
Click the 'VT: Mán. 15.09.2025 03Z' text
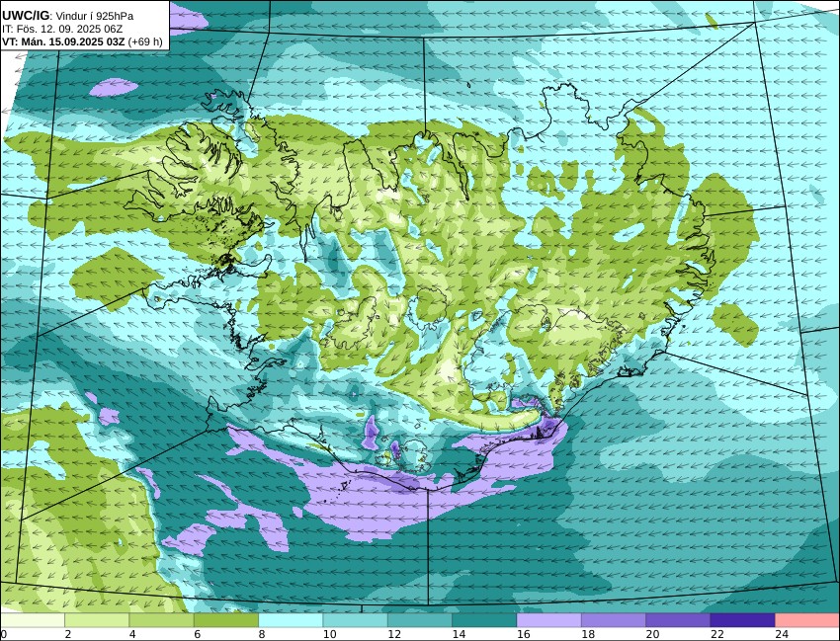62,41
